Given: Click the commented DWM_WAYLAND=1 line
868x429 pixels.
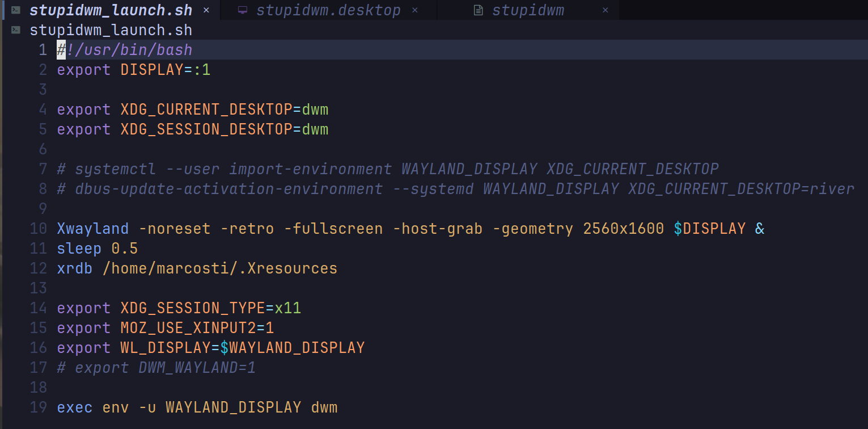Looking at the screenshot, I should coord(156,368).
